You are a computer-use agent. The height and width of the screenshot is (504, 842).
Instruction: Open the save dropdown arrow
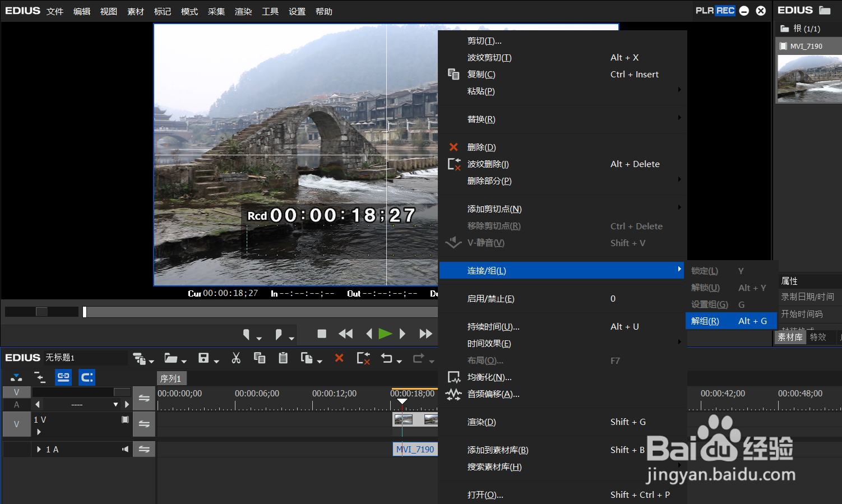tap(216, 362)
